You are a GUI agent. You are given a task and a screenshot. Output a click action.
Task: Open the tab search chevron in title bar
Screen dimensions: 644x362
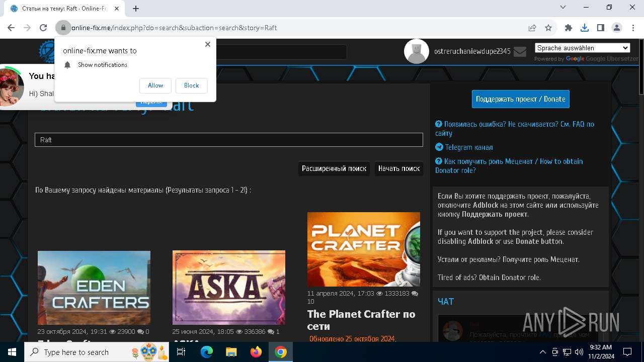point(563,7)
